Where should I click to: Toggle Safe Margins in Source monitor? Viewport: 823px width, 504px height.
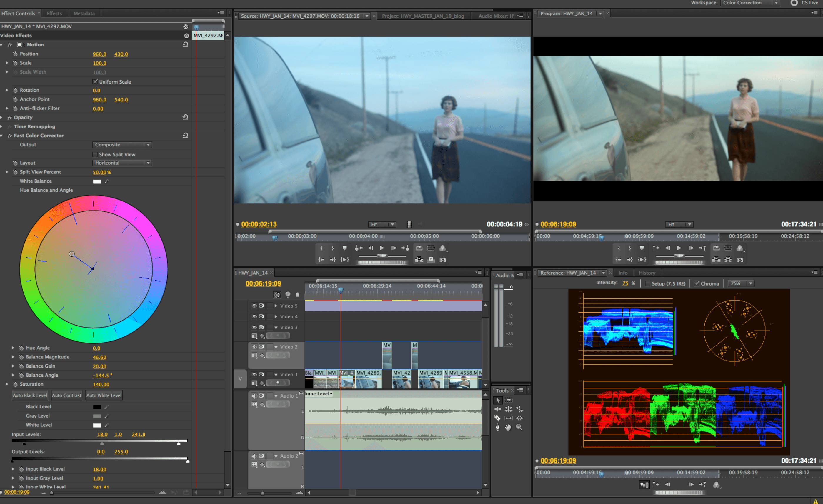[431, 248]
